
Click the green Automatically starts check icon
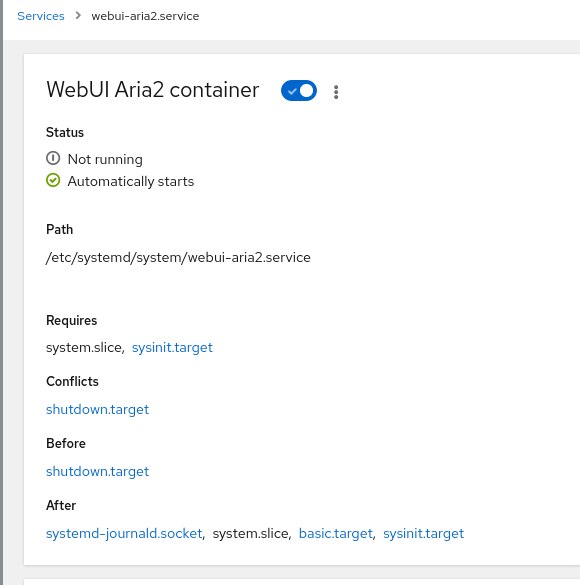[53, 180]
